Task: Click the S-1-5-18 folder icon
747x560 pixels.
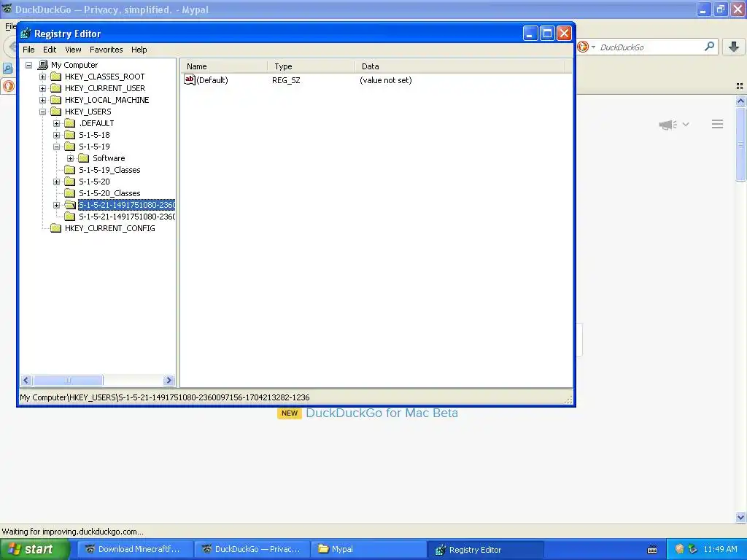Action: click(69, 135)
